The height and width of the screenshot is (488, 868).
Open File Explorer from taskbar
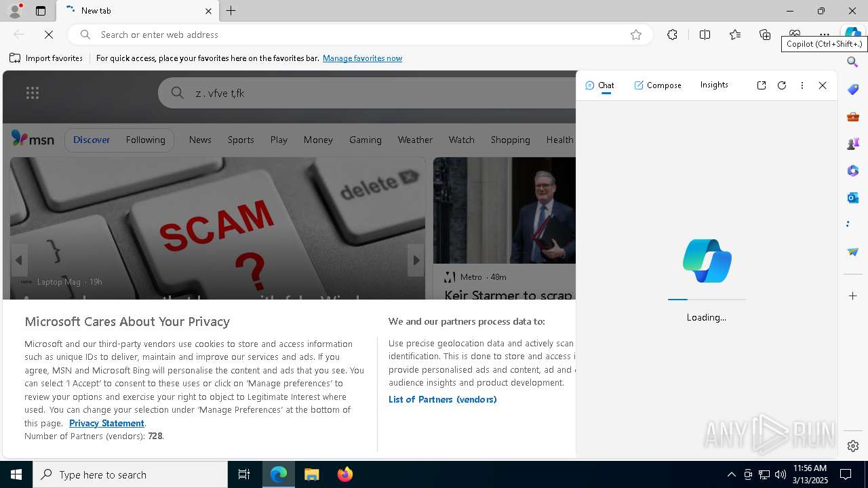(x=312, y=474)
